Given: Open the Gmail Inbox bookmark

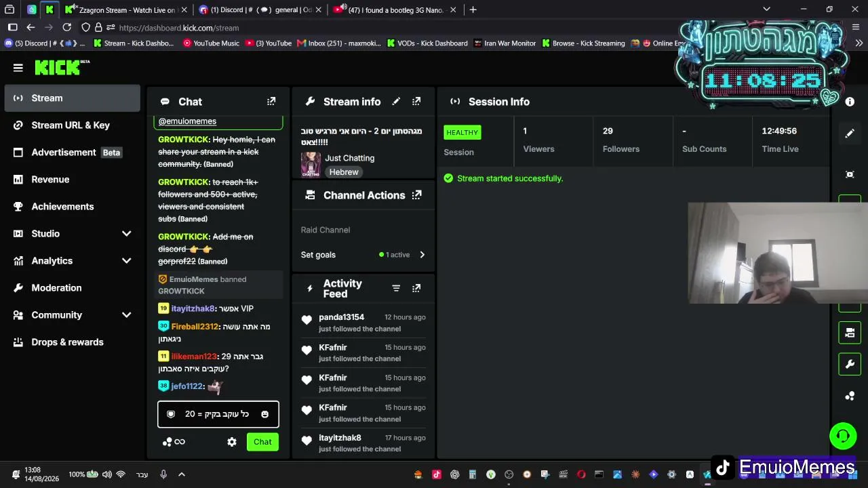Looking at the screenshot, I should 339,43.
